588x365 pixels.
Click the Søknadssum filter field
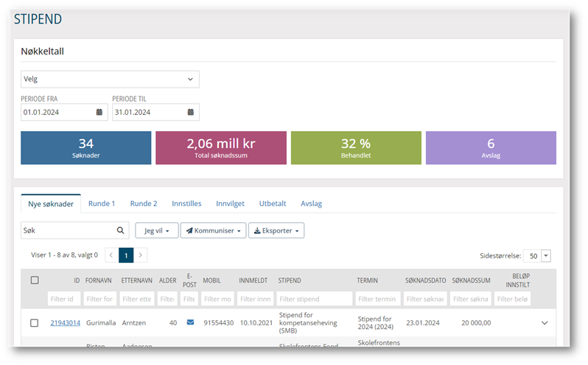[471, 299]
